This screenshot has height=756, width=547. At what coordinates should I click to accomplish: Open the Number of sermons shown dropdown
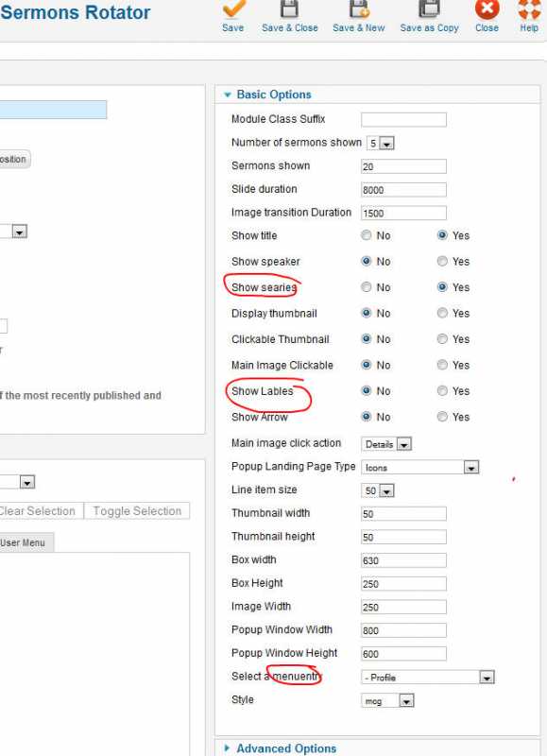381,144
